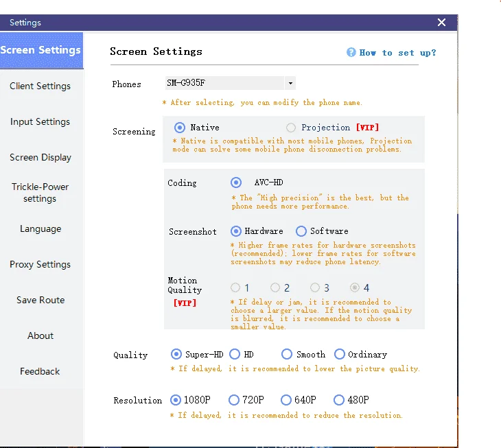Click the note starting 'After selecting'
Image resolution: width=501 pixels, height=448 pixels.
[x=262, y=103]
